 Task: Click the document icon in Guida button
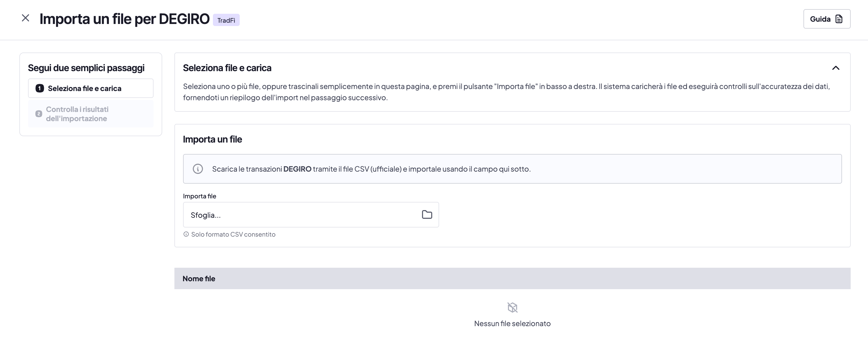(x=839, y=19)
